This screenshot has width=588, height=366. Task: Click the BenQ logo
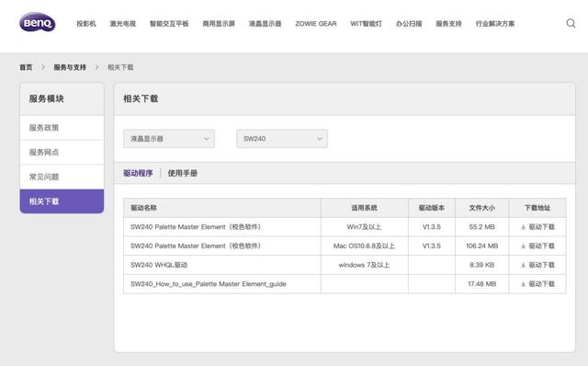pyautogui.click(x=38, y=22)
